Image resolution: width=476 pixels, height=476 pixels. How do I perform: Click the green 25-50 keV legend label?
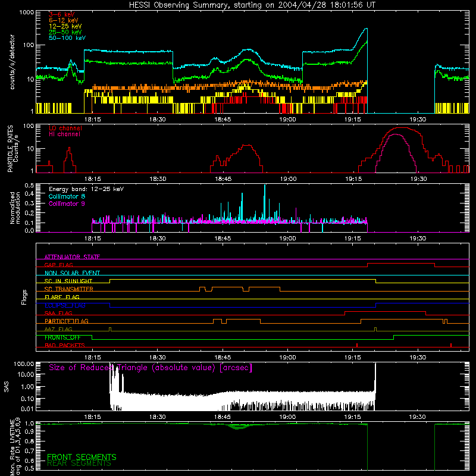[x=65, y=32]
